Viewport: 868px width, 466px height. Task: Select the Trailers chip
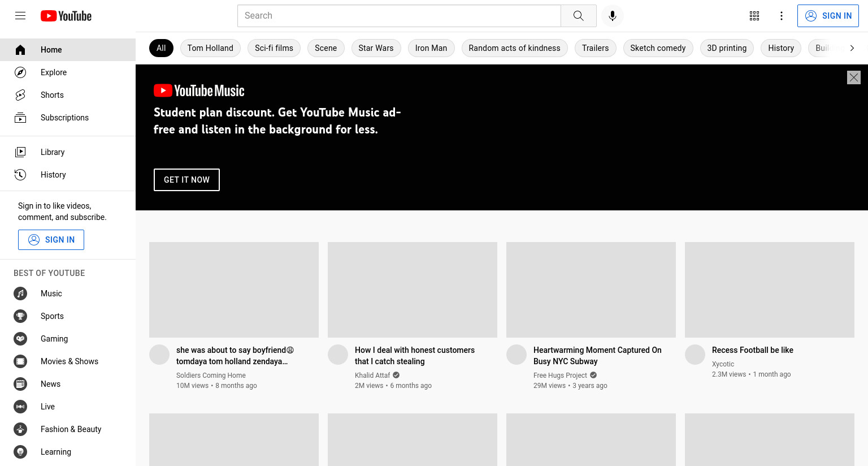pos(596,48)
